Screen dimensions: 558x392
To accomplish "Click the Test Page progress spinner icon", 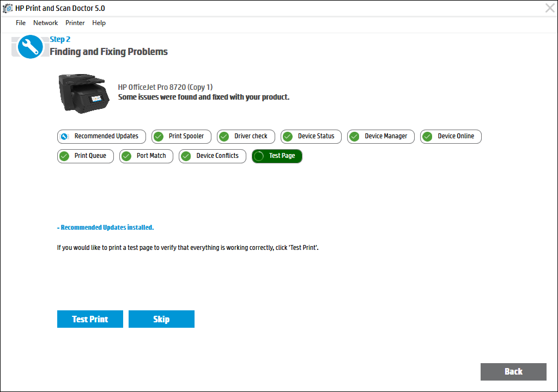I will [259, 156].
